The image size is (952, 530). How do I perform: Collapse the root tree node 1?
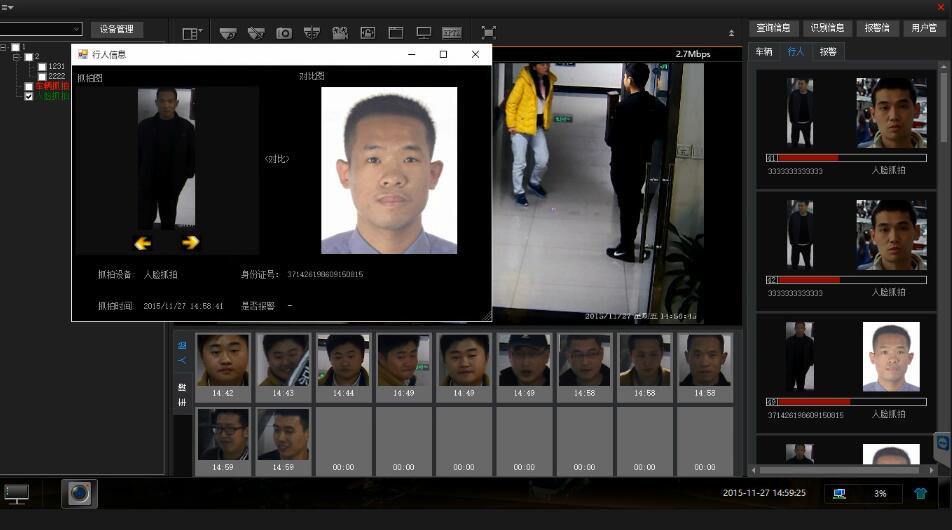coord(4,47)
